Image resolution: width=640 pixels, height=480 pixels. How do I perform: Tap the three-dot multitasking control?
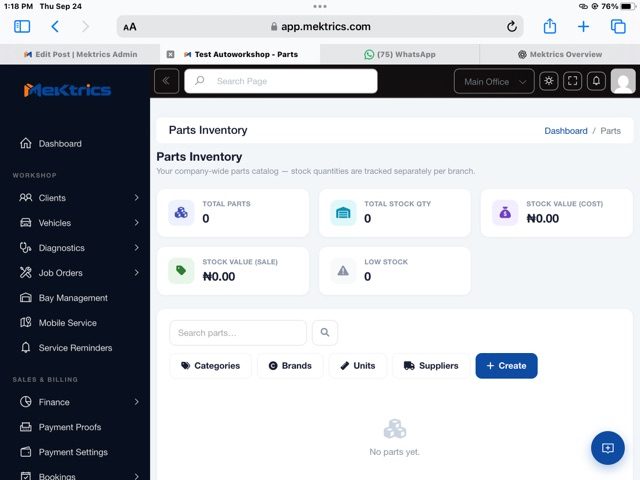(x=320, y=6)
